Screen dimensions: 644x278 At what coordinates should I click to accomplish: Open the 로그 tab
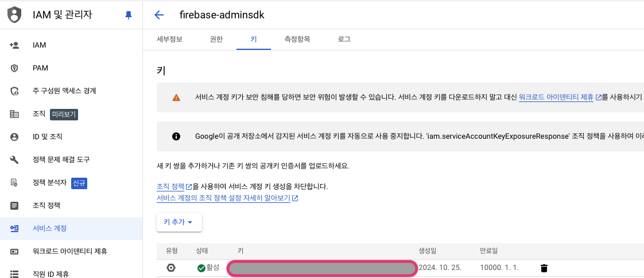click(x=344, y=40)
